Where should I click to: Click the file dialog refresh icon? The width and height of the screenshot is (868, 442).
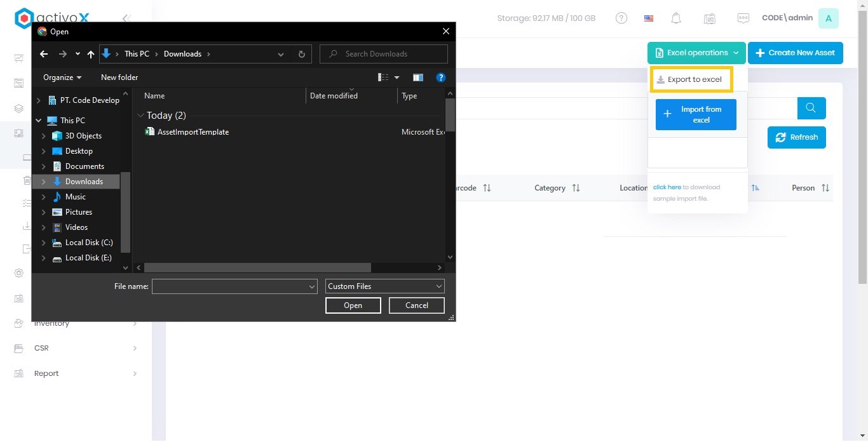tap(302, 54)
